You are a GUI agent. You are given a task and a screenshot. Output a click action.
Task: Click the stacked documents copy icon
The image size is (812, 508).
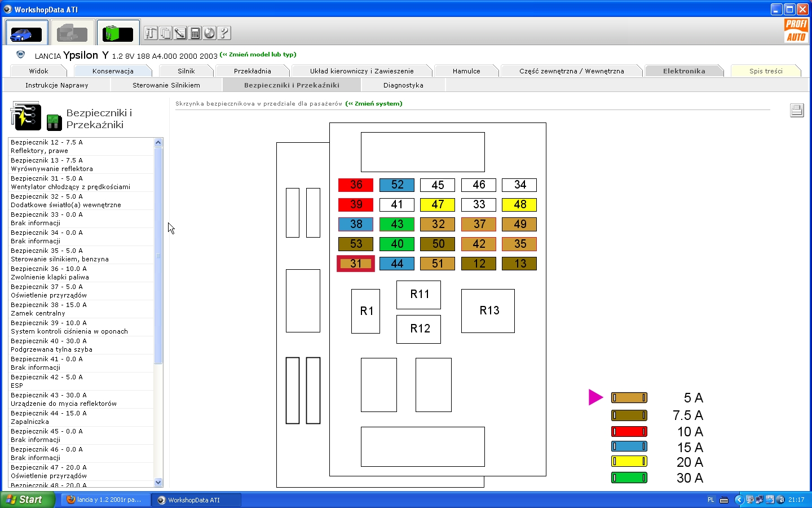point(165,33)
